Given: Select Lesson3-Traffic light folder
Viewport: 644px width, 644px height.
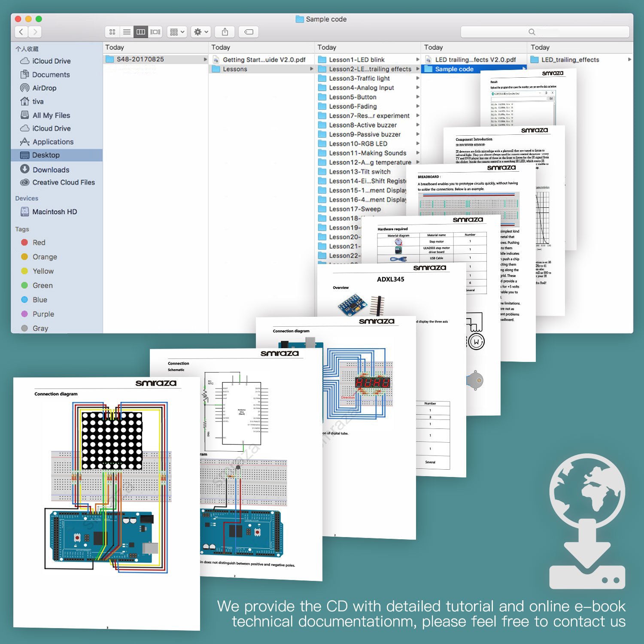Looking at the screenshot, I should pyautogui.click(x=354, y=78).
